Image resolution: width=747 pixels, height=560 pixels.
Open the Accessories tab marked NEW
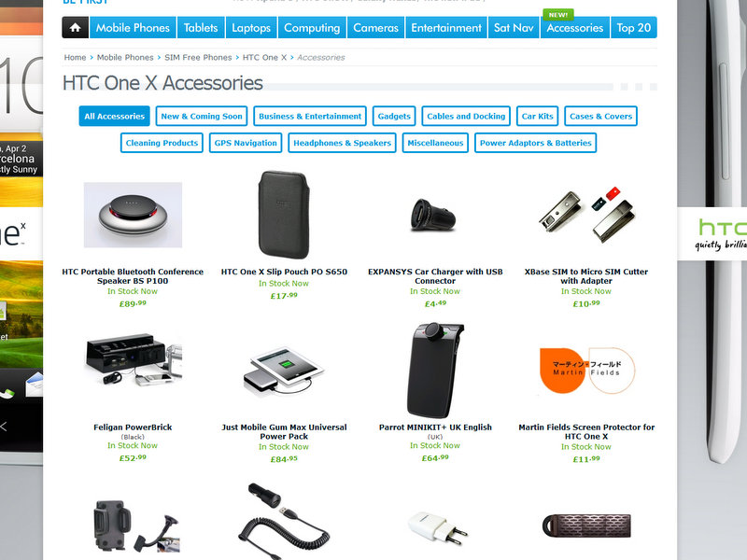click(575, 28)
